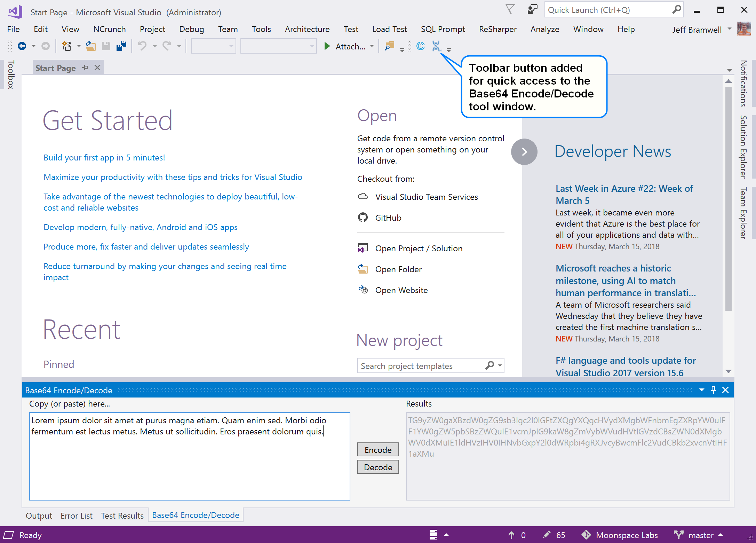This screenshot has height=543, width=756.
Task: Click the Decode button
Action: pos(378,467)
